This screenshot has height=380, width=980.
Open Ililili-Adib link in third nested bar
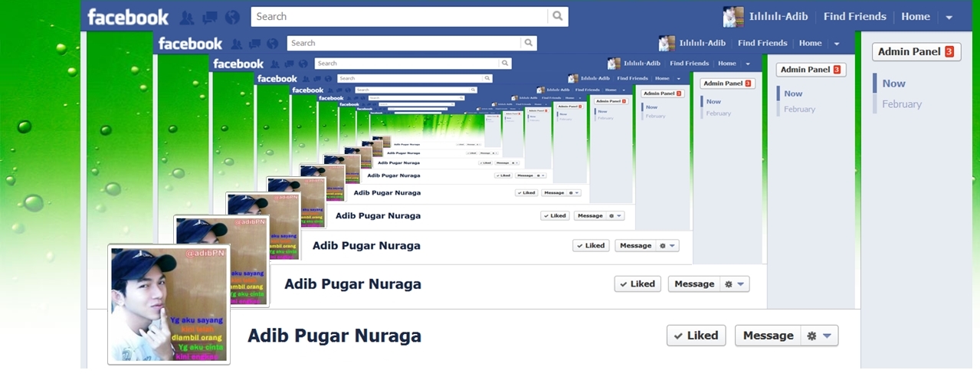pos(642,64)
